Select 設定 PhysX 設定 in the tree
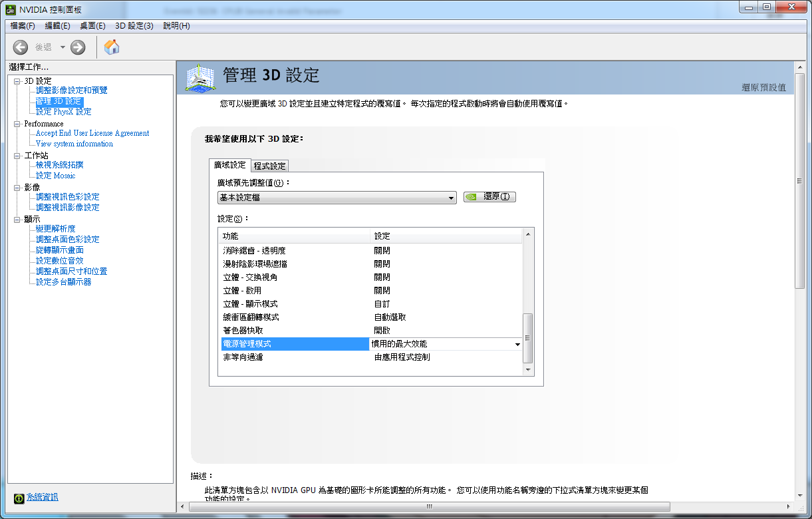 (63, 112)
